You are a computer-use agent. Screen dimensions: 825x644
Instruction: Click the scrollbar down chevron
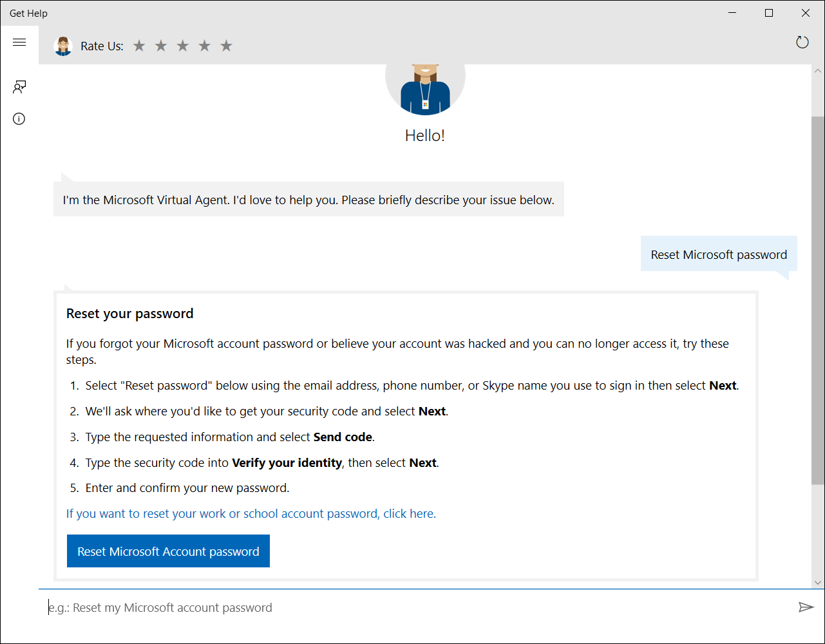819,581
